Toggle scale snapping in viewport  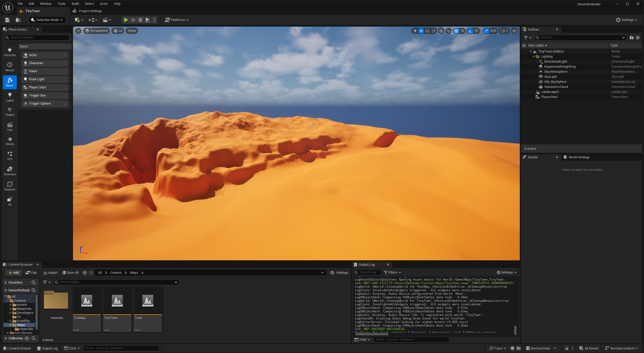[486, 31]
